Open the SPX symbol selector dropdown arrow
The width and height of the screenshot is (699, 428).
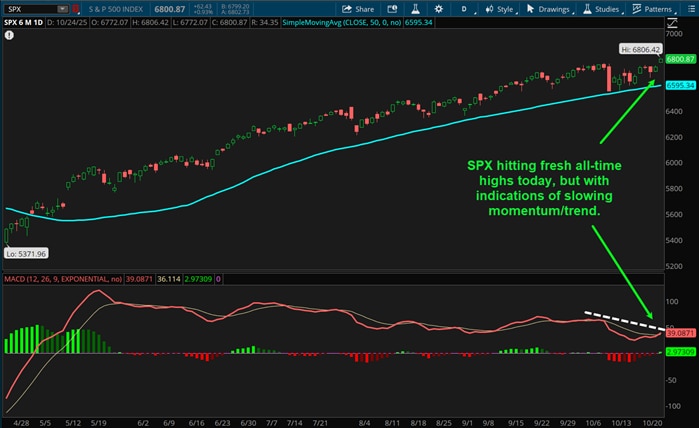(62, 9)
